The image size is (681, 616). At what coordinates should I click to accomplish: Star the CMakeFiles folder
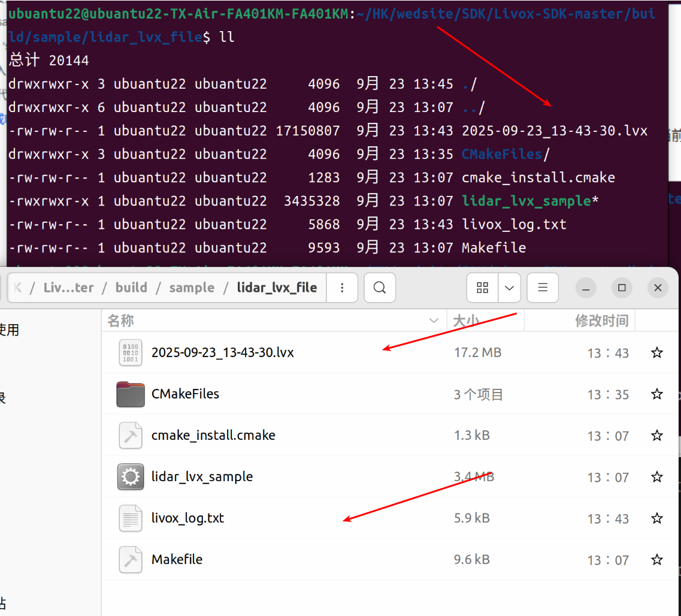click(x=656, y=394)
